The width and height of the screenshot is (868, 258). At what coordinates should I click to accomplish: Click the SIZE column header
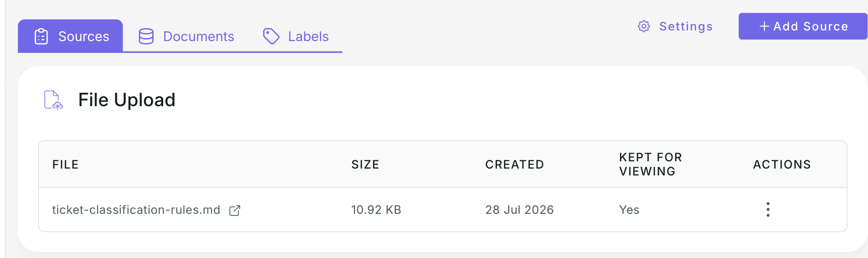coord(365,164)
